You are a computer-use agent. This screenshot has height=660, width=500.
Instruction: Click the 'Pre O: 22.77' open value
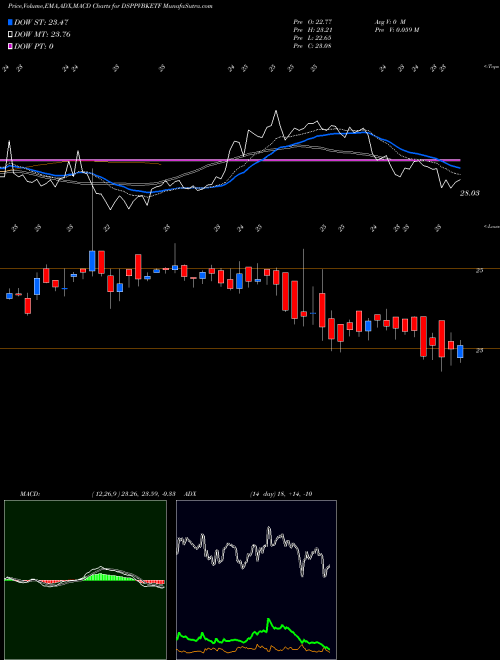[313, 21]
